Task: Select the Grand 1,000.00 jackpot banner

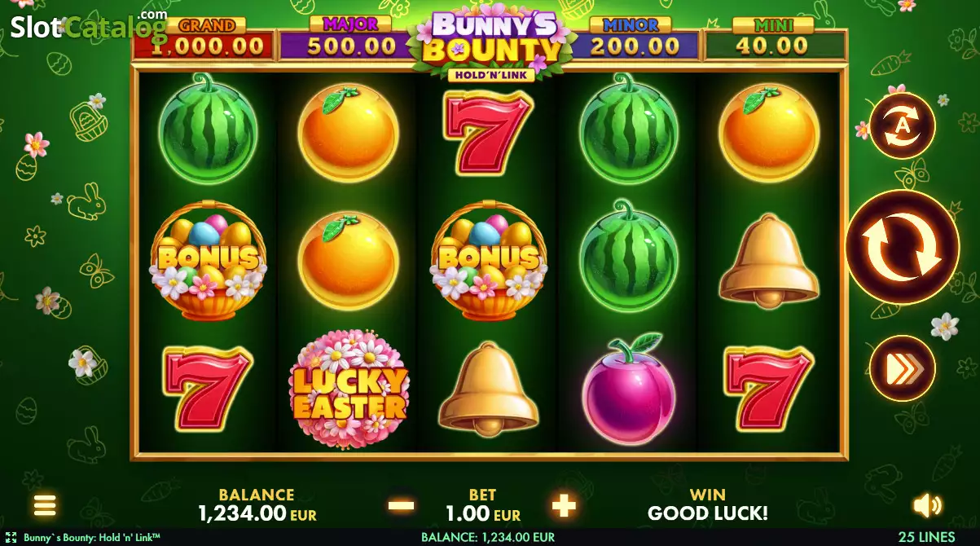Action: point(205,40)
